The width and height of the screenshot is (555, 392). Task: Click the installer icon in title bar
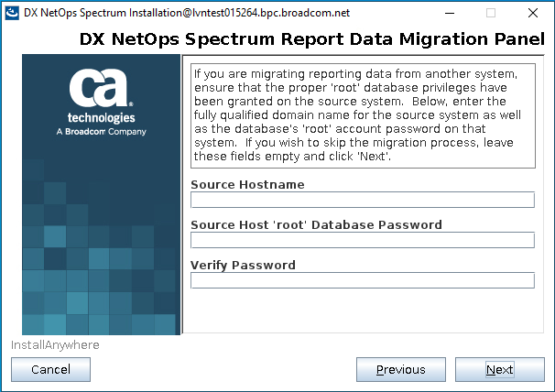point(12,13)
